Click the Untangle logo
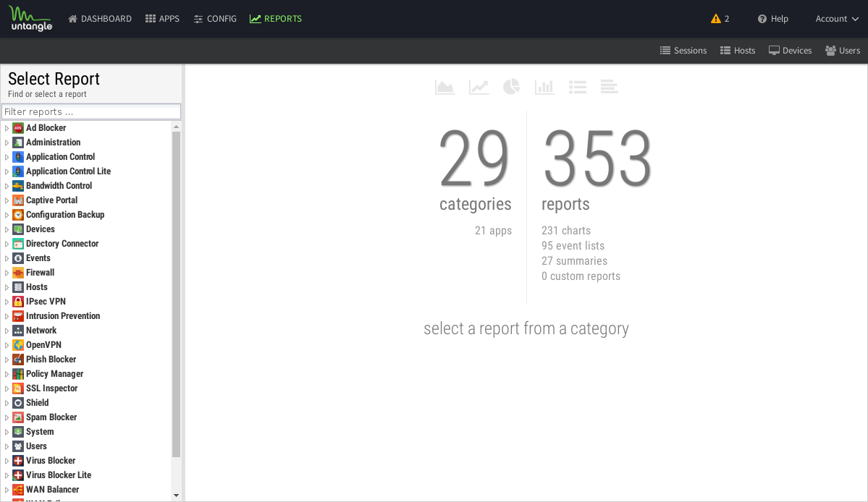This screenshot has width=868, height=502. (x=30, y=19)
